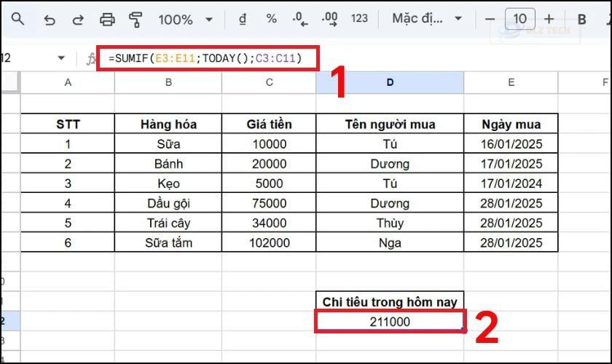This screenshot has width=612, height=364.
Task: Click the Chi tiêu trong hôm nay cell
Action: coord(390,301)
